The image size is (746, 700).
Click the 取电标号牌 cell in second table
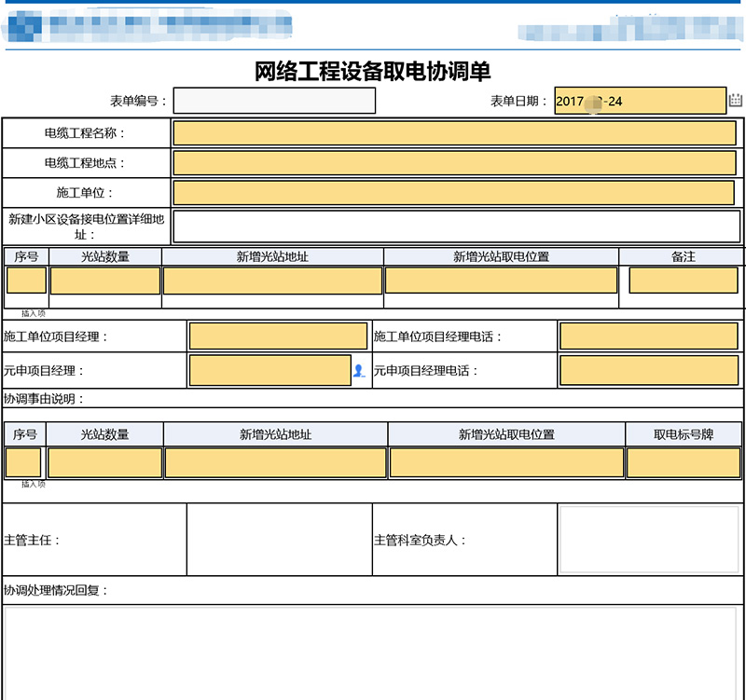tap(683, 463)
